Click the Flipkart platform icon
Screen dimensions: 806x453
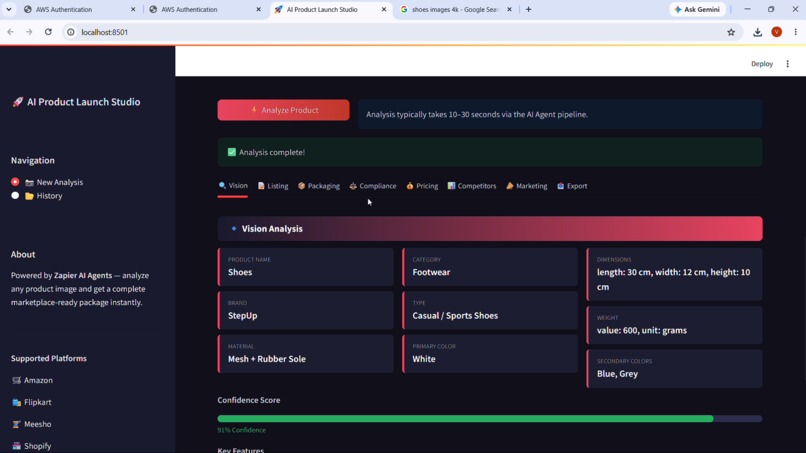[16, 402]
